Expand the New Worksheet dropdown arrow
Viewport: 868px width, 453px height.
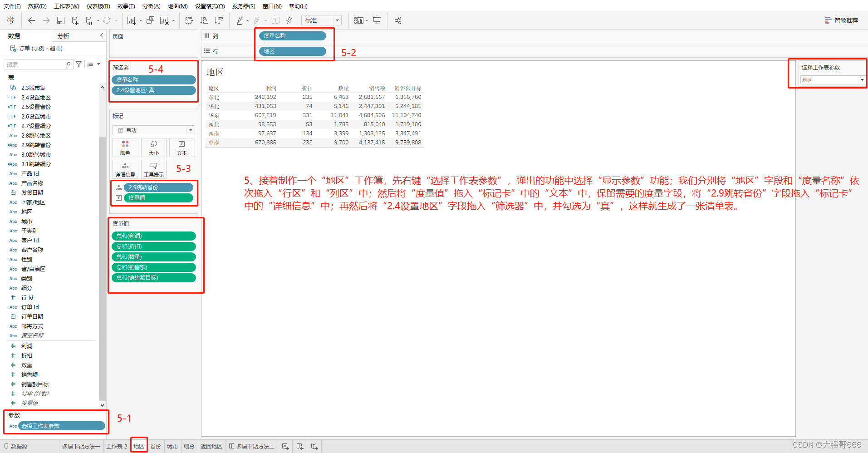pyautogui.click(x=141, y=21)
